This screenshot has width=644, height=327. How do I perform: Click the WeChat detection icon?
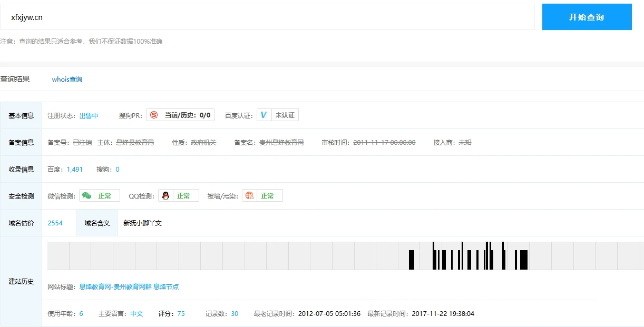[x=86, y=196]
